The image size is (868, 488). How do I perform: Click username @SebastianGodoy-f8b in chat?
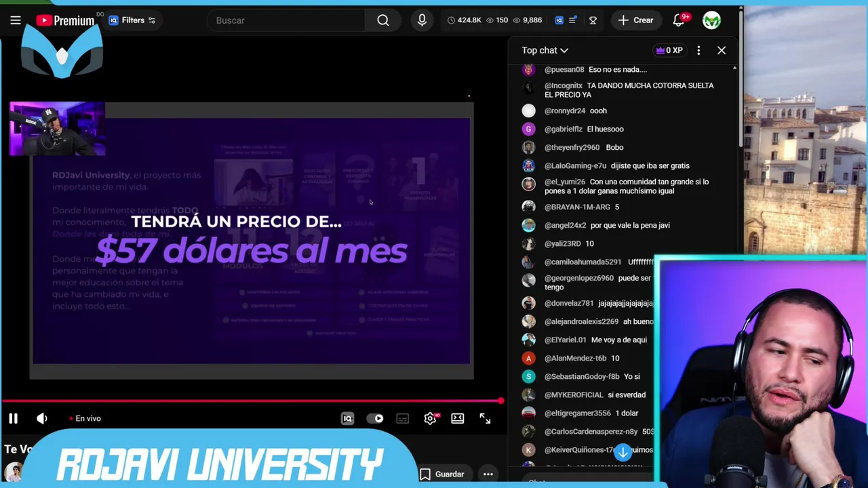click(x=581, y=376)
